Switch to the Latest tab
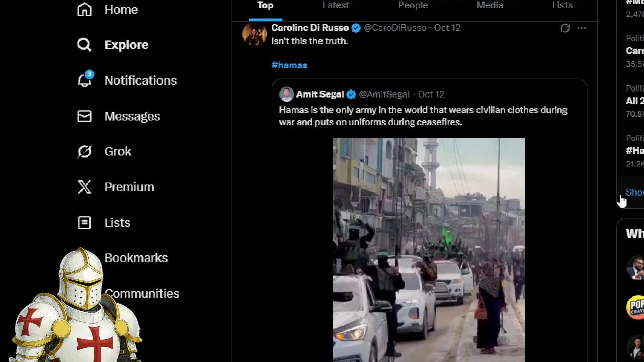 335,5
